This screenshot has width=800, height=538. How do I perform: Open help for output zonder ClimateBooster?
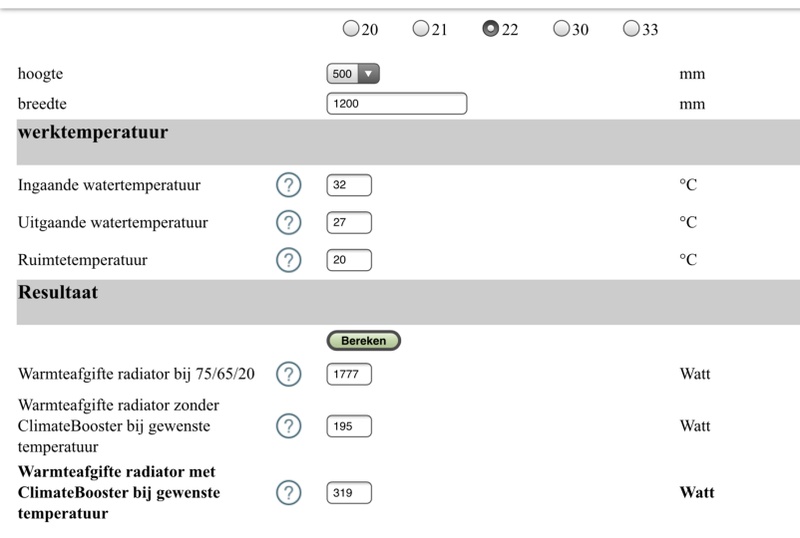(288, 426)
